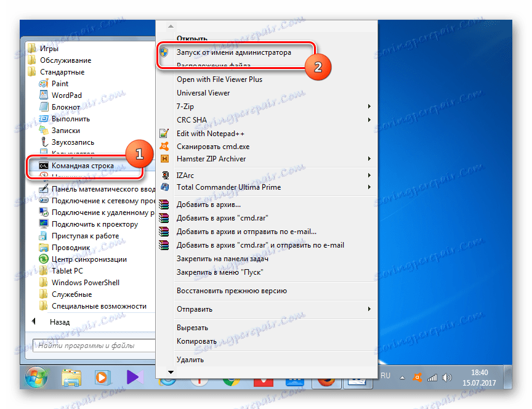Click the Выполнить run icon
The width and height of the screenshot is (532, 409).
coord(44,119)
